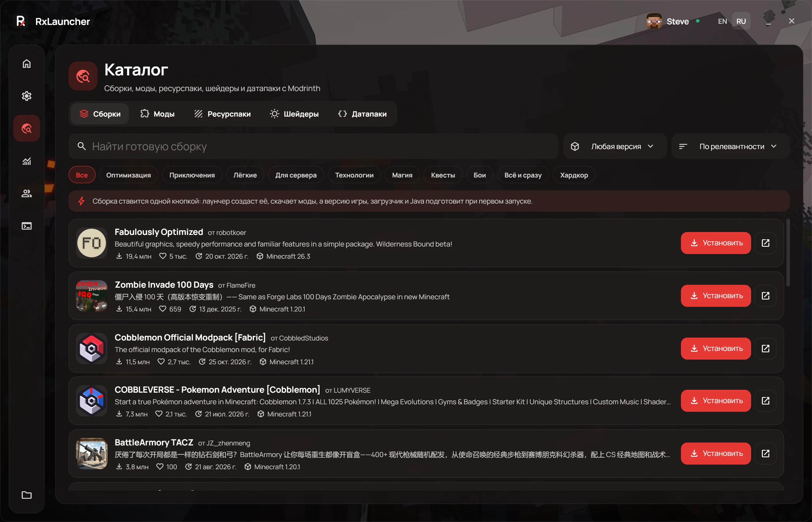The image size is (812, 522).
Task: Click the search magnifier icon
Action: pyautogui.click(x=81, y=146)
